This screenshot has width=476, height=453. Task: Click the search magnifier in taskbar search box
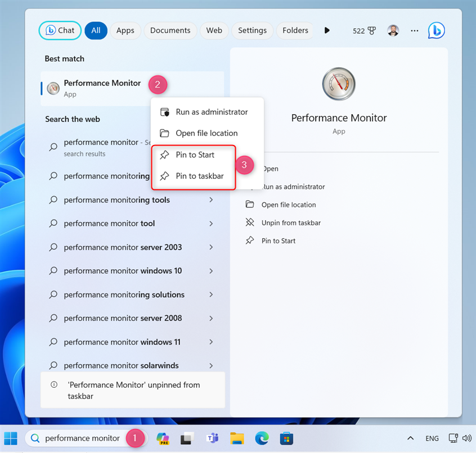35,438
